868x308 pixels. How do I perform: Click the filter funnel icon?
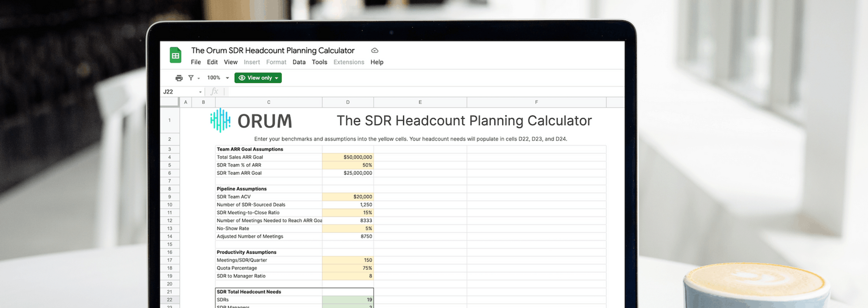coord(191,78)
